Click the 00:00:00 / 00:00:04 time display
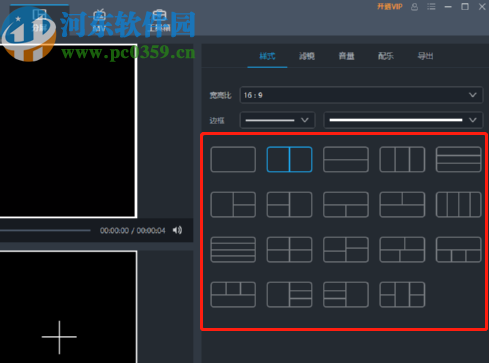 (x=133, y=230)
